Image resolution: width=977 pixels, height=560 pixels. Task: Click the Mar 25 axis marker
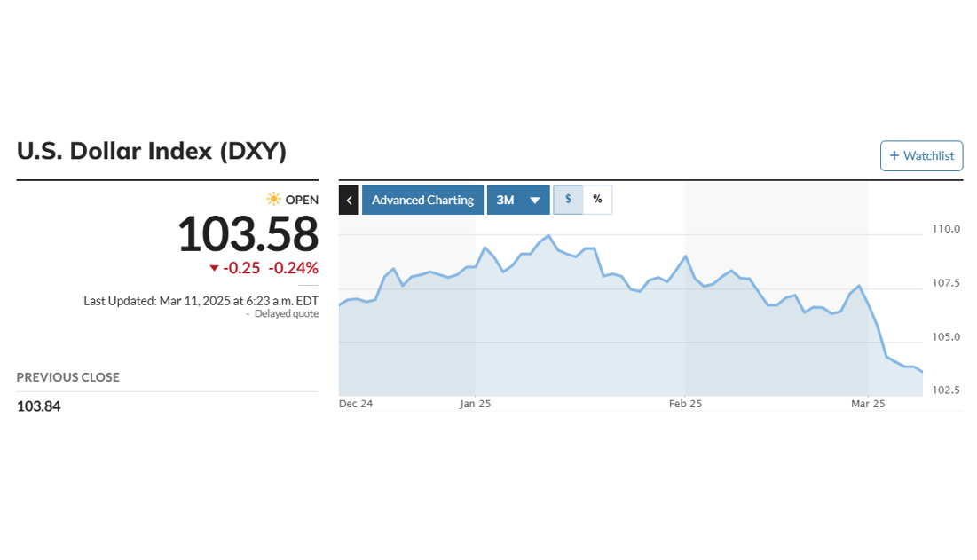point(868,404)
